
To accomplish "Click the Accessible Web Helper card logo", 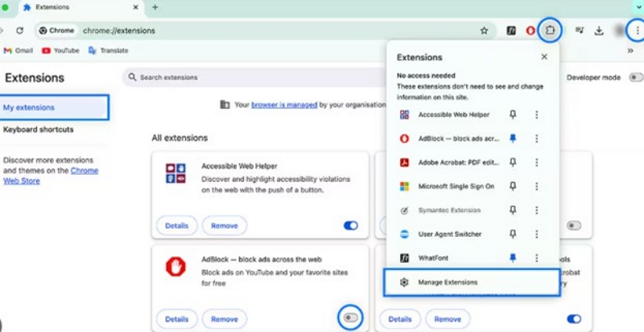I will tap(175, 173).
